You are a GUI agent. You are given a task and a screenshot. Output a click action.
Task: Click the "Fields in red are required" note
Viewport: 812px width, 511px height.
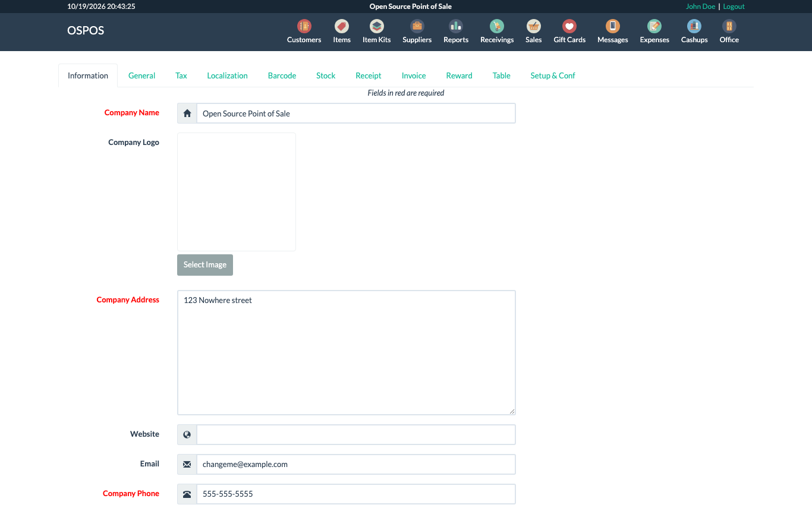coord(406,93)
